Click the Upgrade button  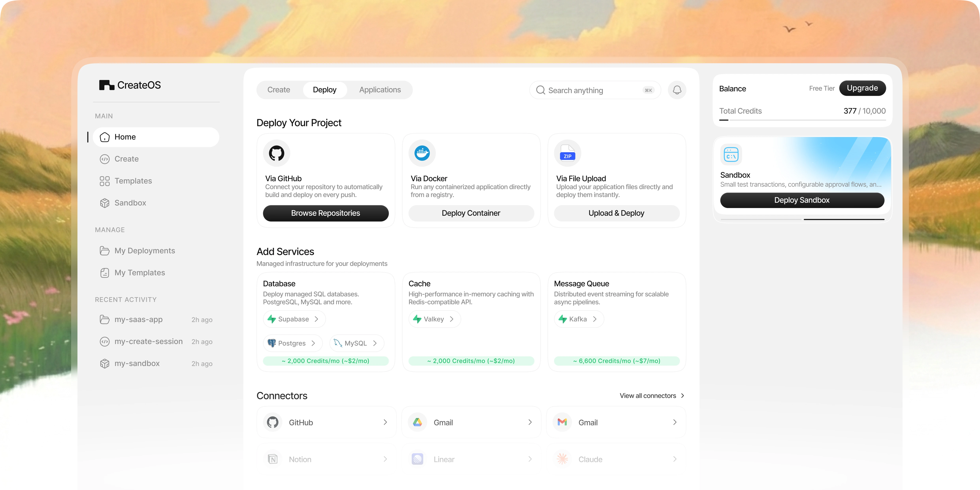[862, 88]
